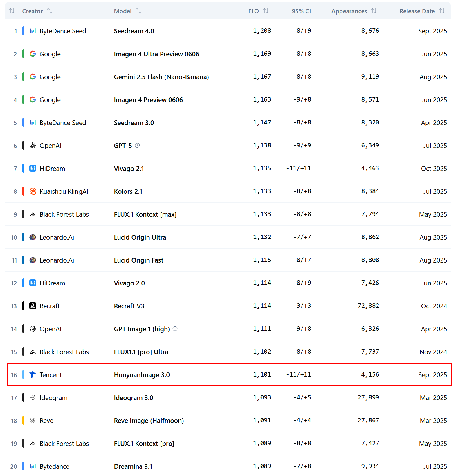The width and height of the screenshot is (458, 476).
Task: Select the Vivago 2.0 model name
Action: pyautogui.click(x=129, y=283)
